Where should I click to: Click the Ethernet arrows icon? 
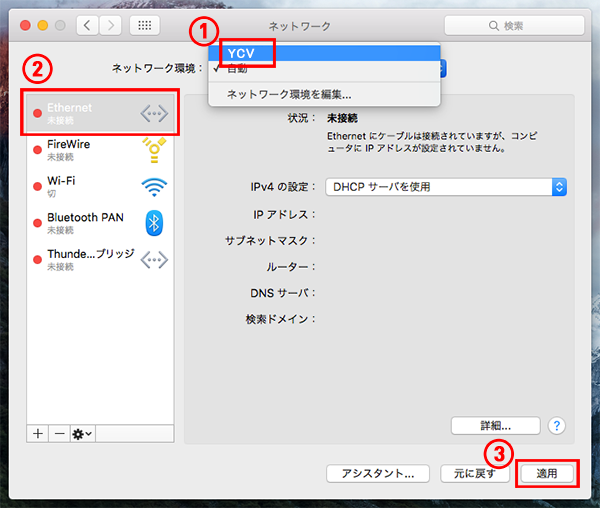point(154,114)
